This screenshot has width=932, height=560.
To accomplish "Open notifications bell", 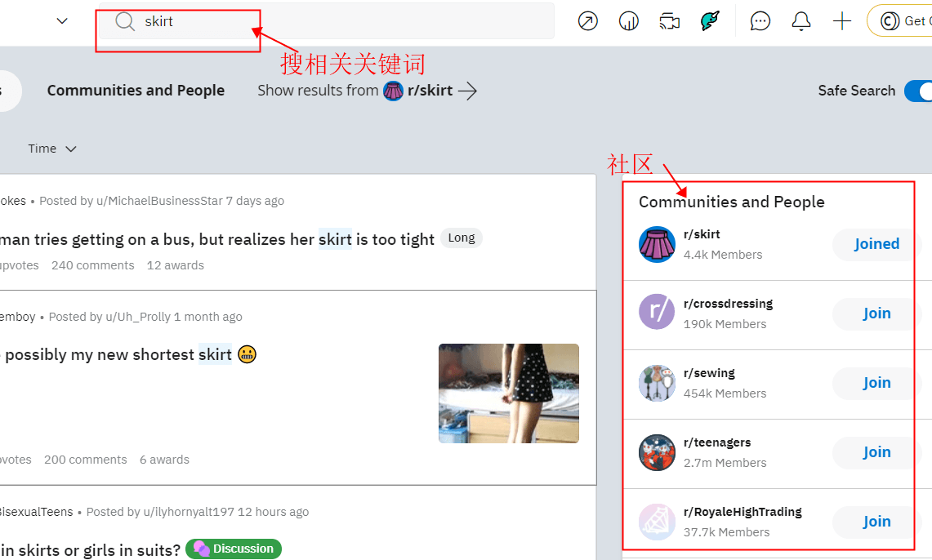I will point(801,21).
